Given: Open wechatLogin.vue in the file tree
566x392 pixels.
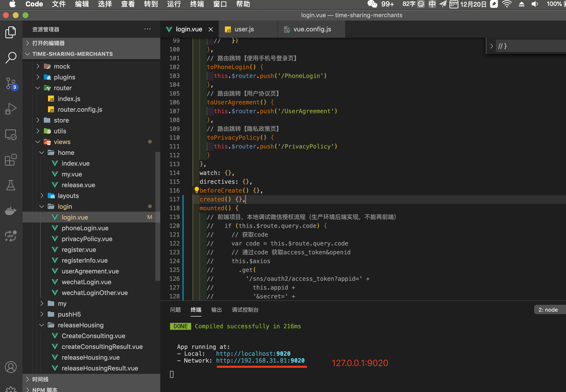Looking at the screenshot, I should coord(86,282).
